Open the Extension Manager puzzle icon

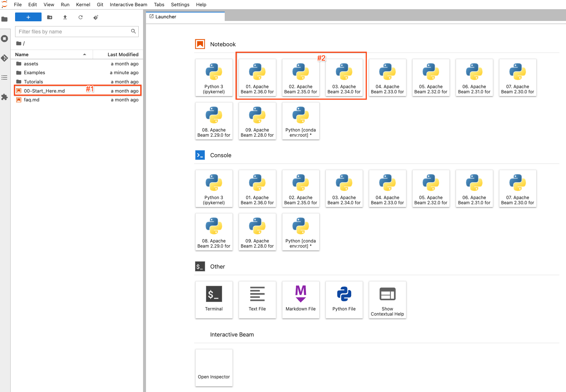pyautogui.click(x=4, y=97)
